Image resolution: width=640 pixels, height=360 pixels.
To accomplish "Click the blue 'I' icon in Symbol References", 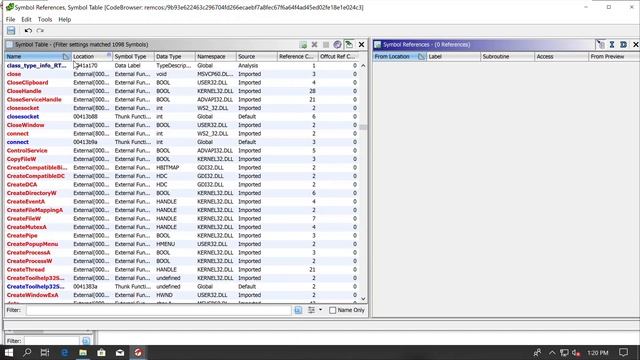I will [612, 44].
